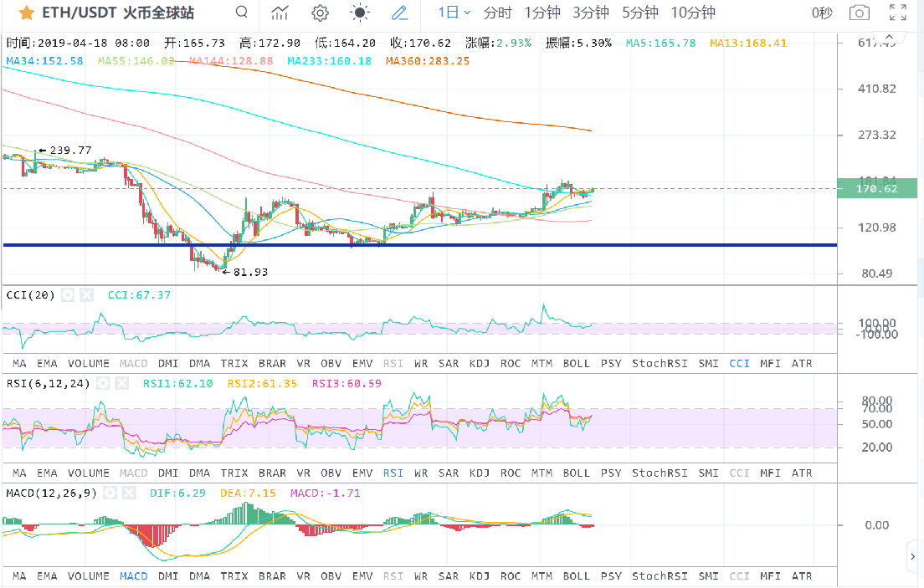The image size is (924, 588).
Task: Click the favorite star next to ETH/USDT
Action: pos(27,13)
